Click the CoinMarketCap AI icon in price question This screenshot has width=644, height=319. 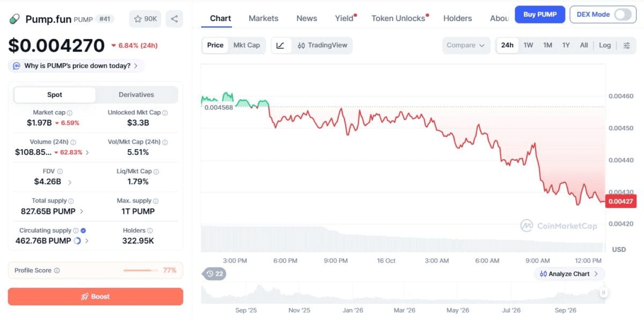pyautogui.click(x=17, y=66)
